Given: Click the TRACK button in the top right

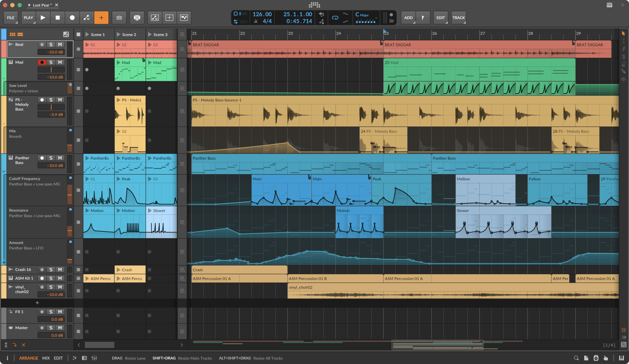Looking at the screenshot, I should coord(458,18).
